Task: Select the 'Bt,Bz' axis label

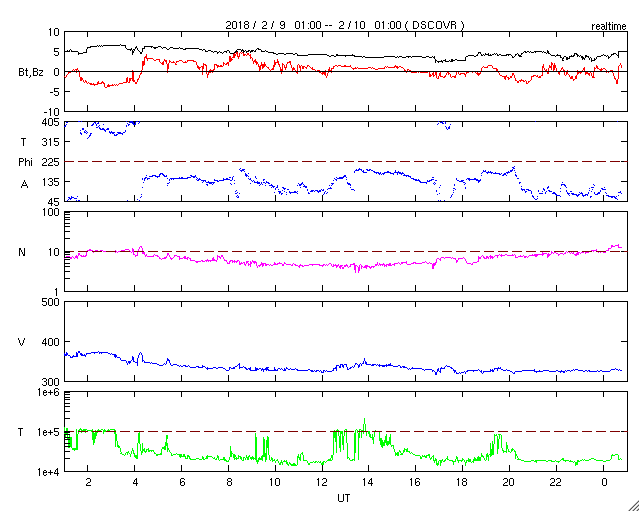Action: 31,73
